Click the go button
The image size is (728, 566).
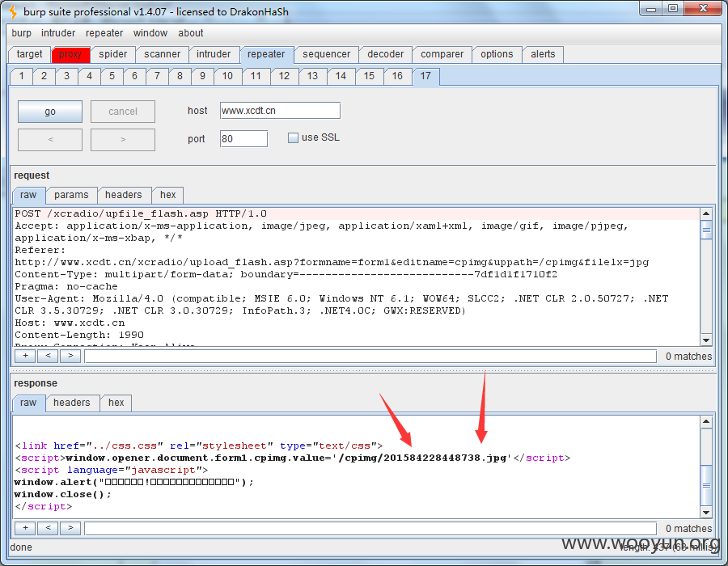pos(50,112)
